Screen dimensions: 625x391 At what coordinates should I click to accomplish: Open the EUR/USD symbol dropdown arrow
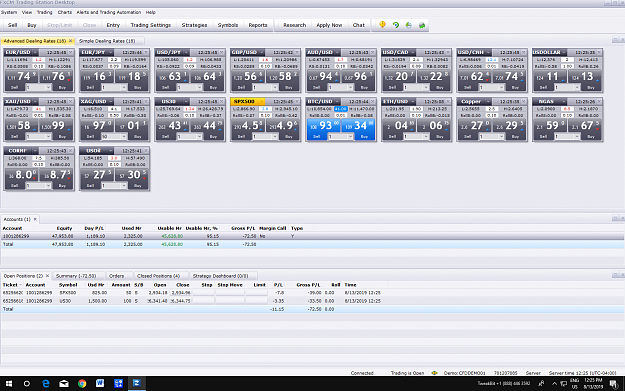[35, 53]
